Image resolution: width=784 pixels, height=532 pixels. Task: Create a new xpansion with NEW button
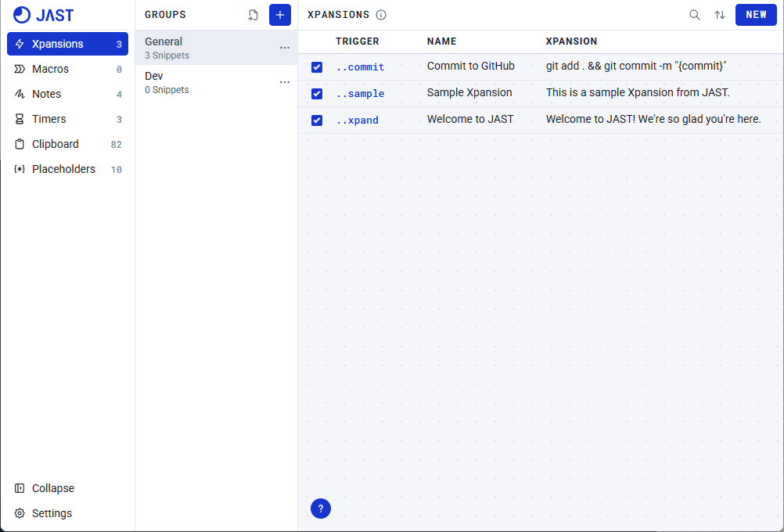tap(756, 15)
